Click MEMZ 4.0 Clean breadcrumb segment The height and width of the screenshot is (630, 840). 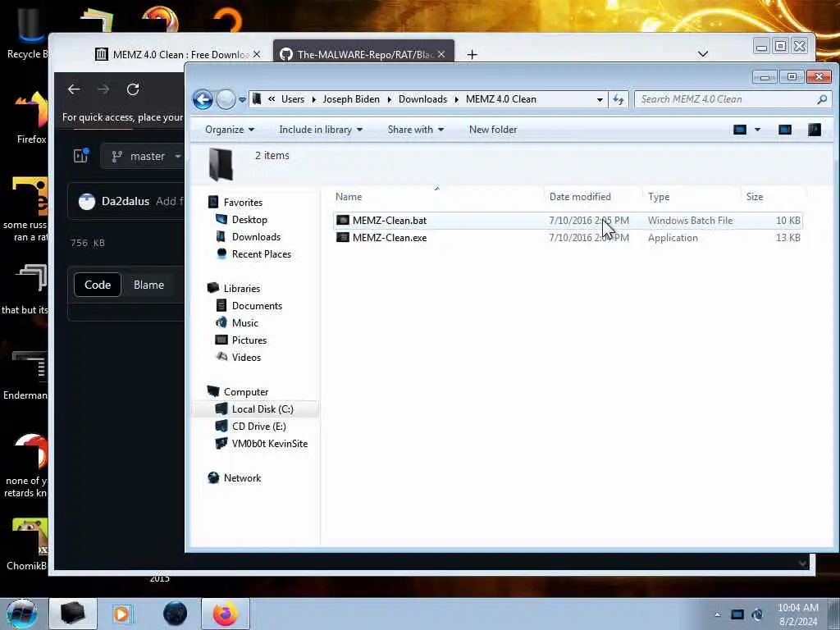pos(501,99)
